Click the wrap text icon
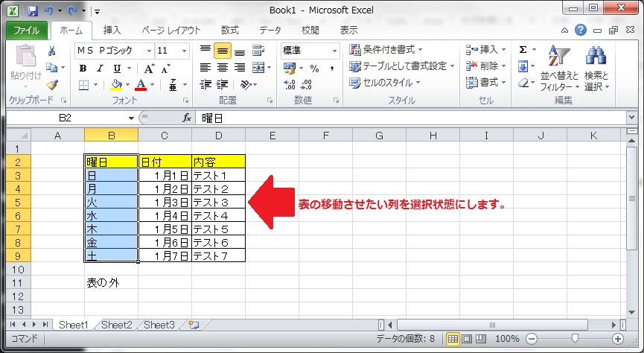This screenshot has height=353, width=644. point(258,51)
